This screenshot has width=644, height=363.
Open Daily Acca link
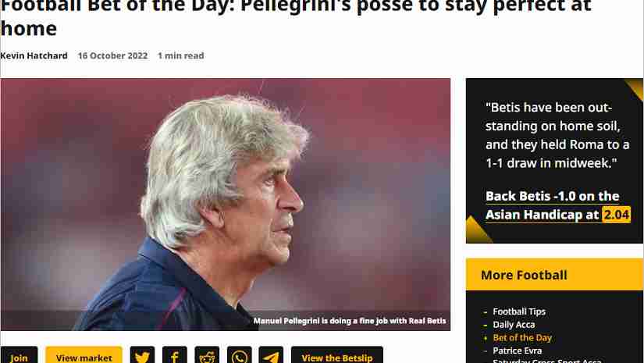coord(514,325)
